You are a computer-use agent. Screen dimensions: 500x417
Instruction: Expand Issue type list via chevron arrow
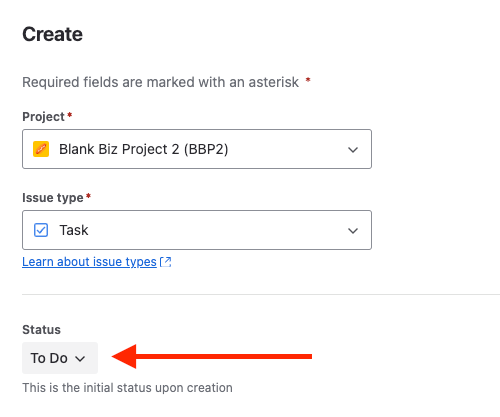(353, 231)
